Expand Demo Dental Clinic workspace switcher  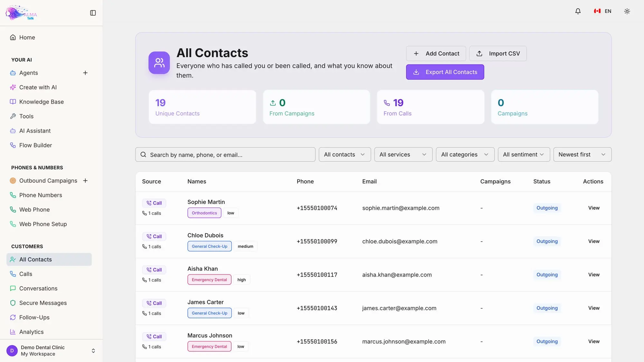tap(51, 351)
